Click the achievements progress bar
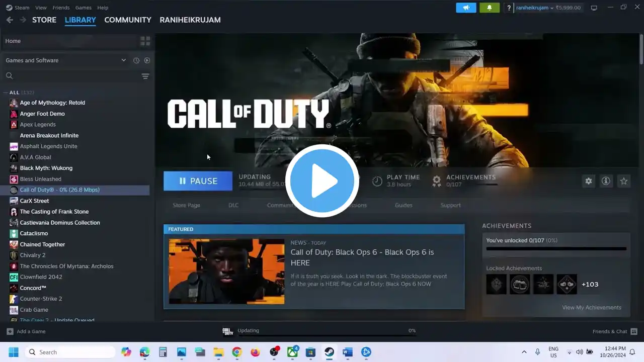The height and width of the screenshot is (362, 644). click(556, 248)
